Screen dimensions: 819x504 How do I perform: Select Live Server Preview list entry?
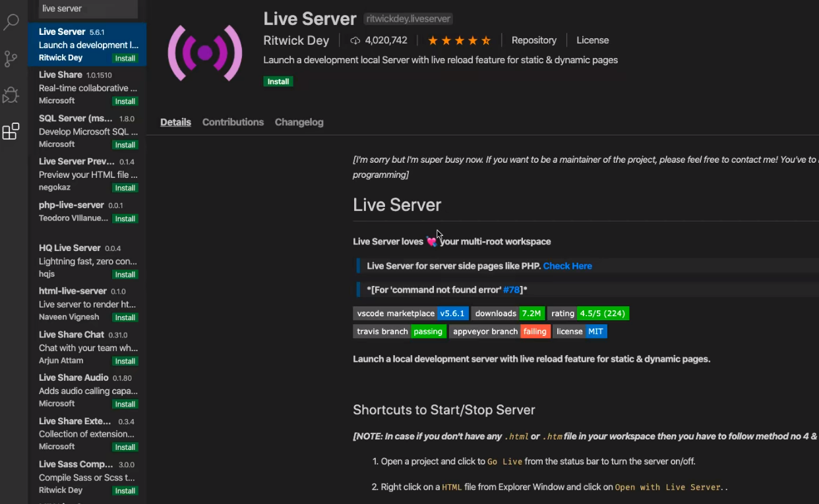tap(87, 175)
